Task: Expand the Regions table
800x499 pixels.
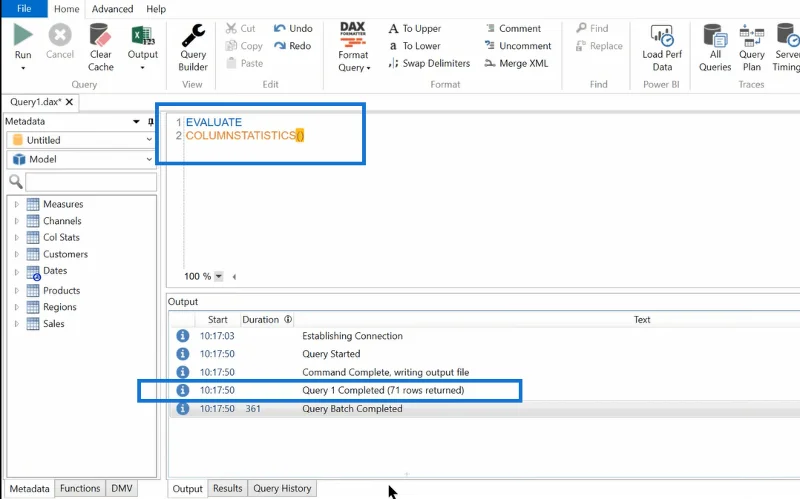Action: tap(16, 307)
